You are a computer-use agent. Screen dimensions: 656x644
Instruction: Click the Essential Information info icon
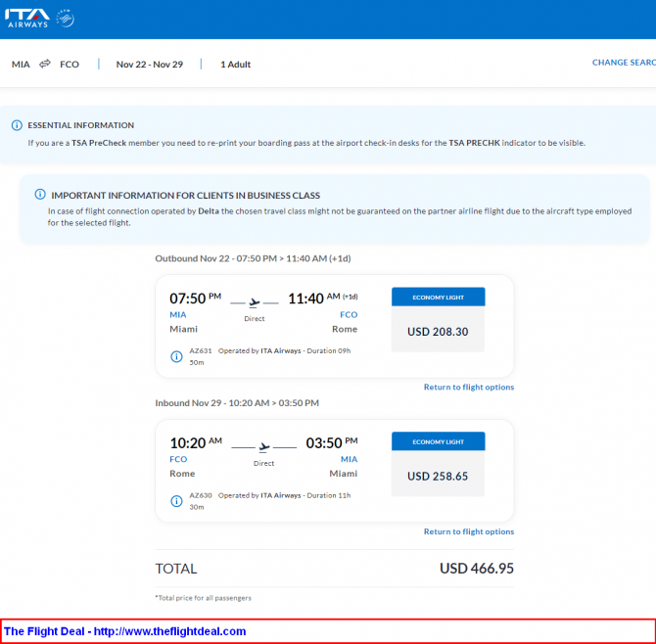pyautogui.click(x=17, y=125)
